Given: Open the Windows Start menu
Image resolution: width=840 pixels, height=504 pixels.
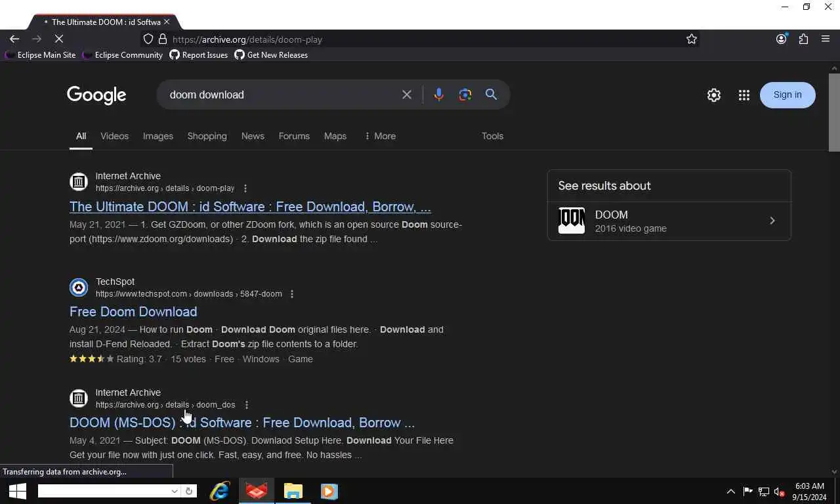Looking at the screenshot, I should click(x=18, y=491).
